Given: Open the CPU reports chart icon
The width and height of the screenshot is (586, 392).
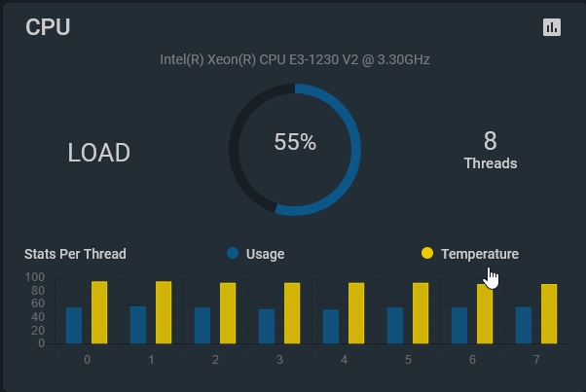Looking at the screenshot, I should [552, 27].
